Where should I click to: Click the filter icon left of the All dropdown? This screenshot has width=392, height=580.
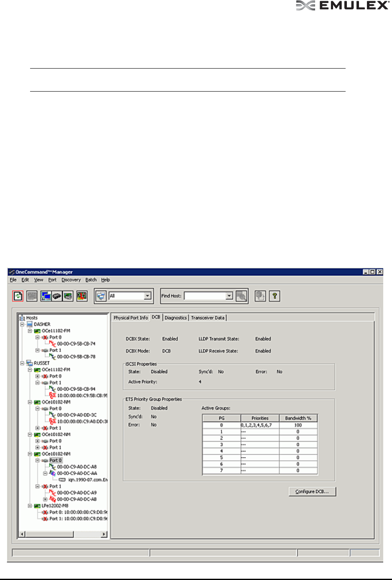[x=101, y=296]
